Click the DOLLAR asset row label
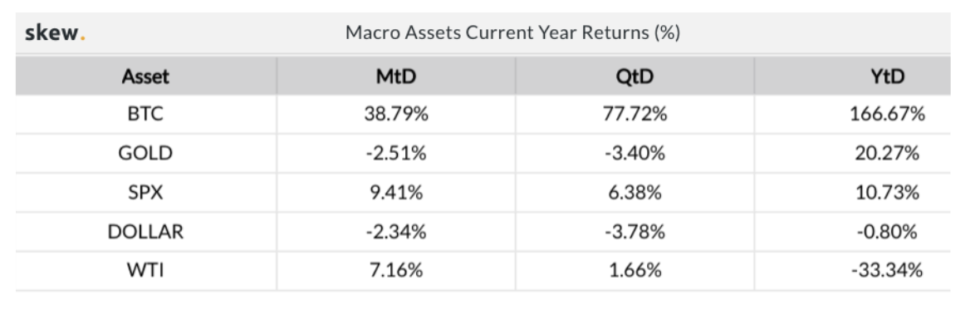980x310 pixels. [145, 233]
